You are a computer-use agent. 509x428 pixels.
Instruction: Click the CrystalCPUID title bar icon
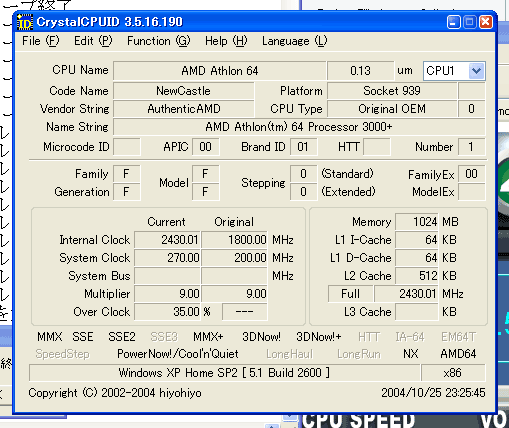pyautogui.click(x=25, y=22)
